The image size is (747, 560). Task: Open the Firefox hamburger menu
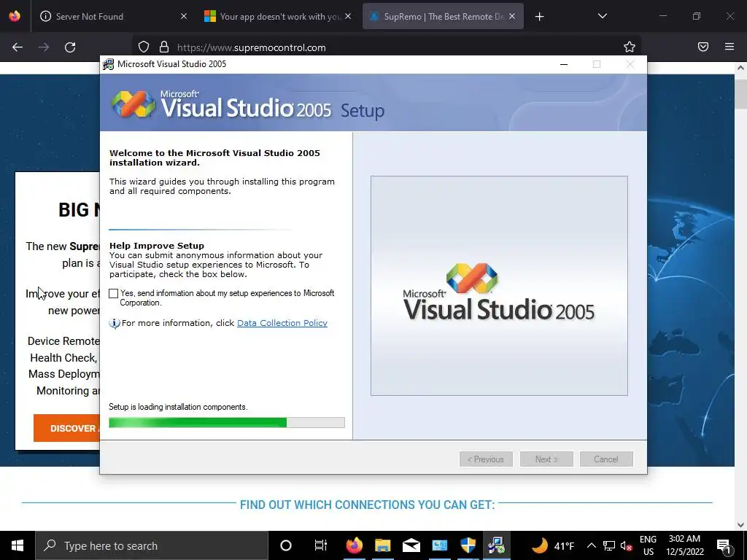tap(729, 47)
